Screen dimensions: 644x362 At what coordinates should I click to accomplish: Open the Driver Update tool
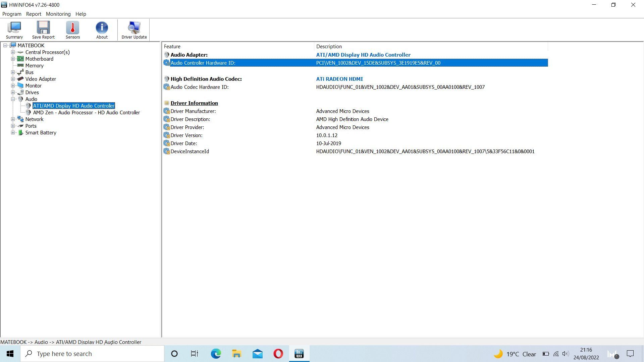coord(134,30)
